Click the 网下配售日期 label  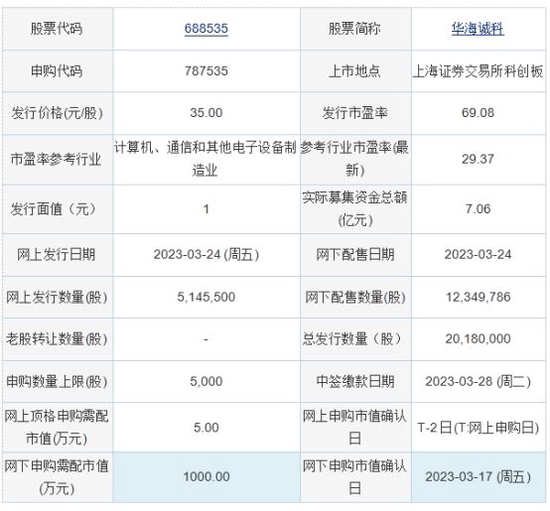(x=355, y=255)
